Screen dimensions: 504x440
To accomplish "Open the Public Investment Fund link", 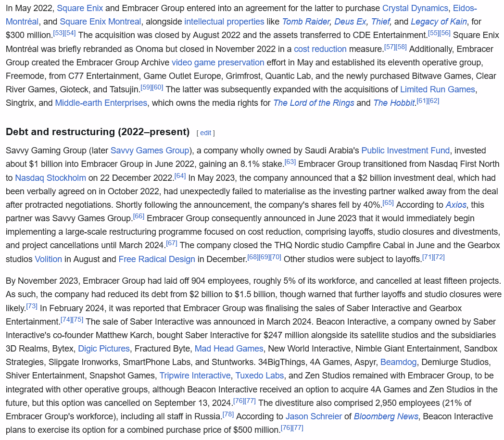I will click(405, 151).
